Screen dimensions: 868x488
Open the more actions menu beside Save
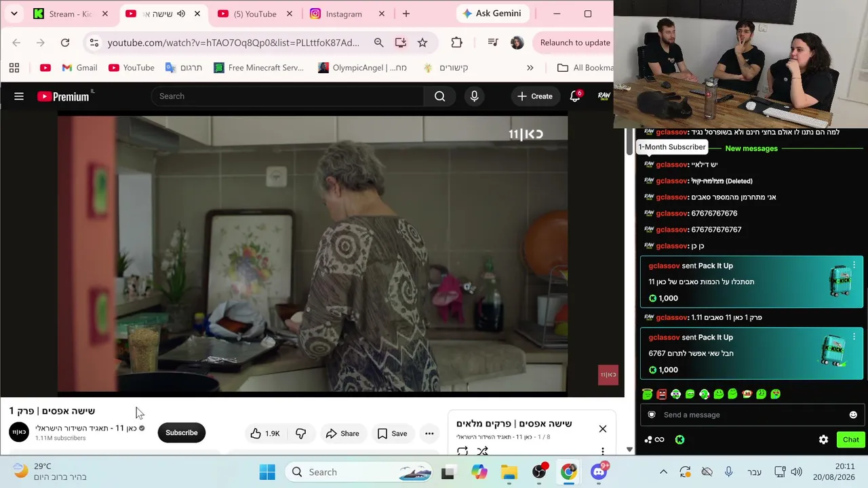pos(429,434)
